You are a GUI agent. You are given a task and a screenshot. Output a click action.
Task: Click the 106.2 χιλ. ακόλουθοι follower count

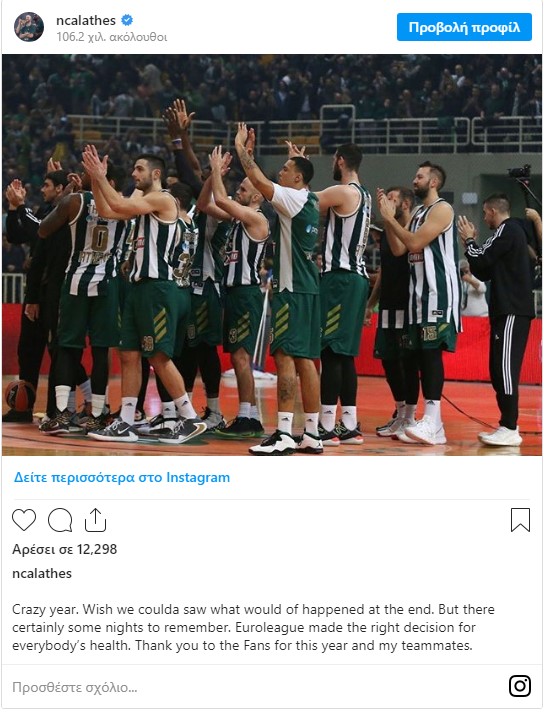(112, 37)
